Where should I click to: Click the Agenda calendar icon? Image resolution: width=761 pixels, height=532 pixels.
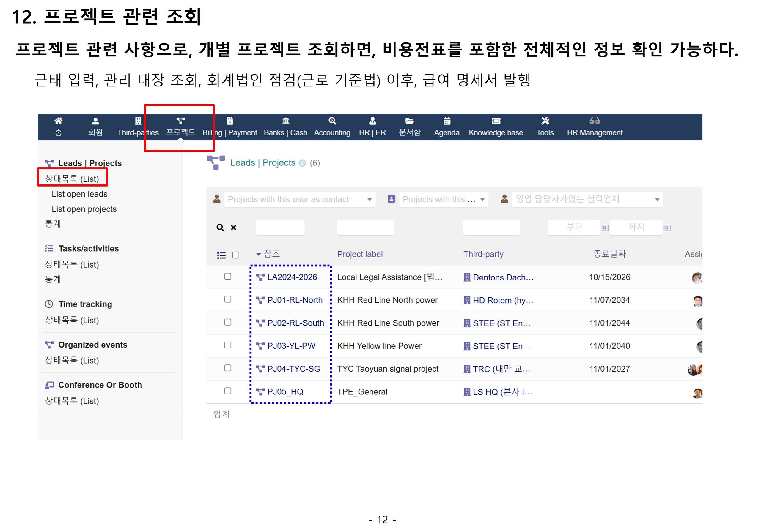pyautogui.click(x=446, y=121)
